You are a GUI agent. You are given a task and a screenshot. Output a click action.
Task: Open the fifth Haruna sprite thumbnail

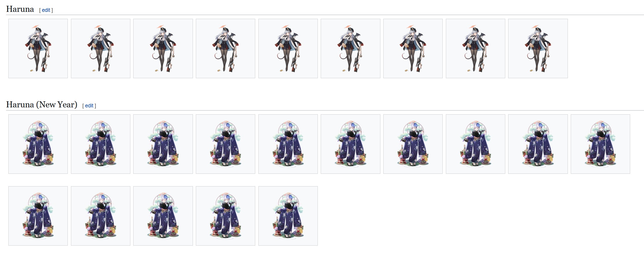(x=288, y=48)
